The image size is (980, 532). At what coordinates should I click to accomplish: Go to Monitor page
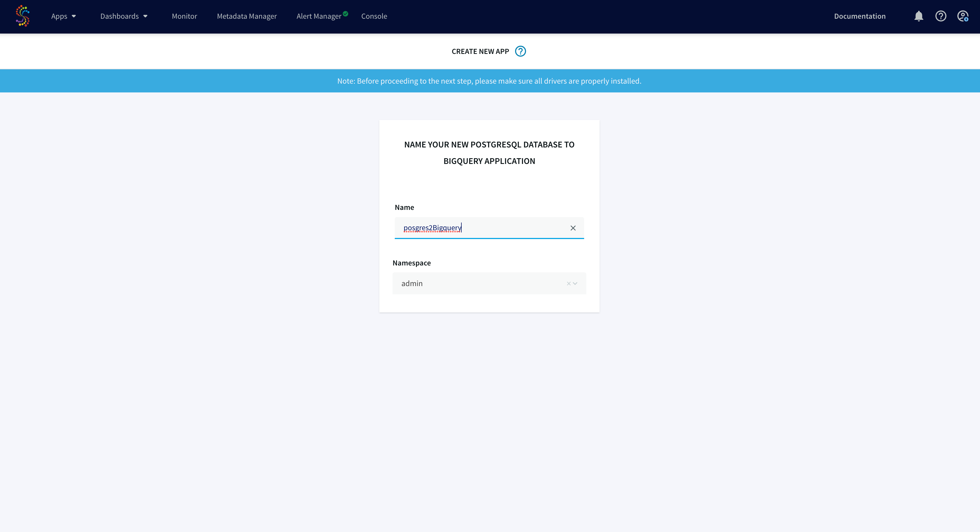pyautogui.click(x=184, y=16)
